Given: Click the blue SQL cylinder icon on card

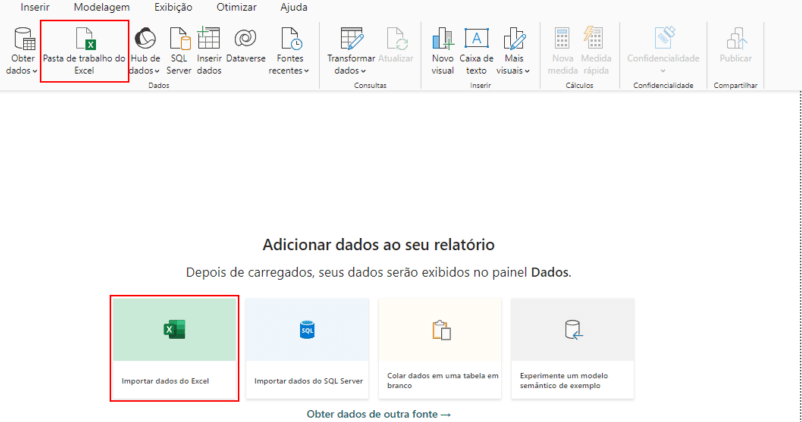Looking at the screenshot, I should (x=307, y=330).
